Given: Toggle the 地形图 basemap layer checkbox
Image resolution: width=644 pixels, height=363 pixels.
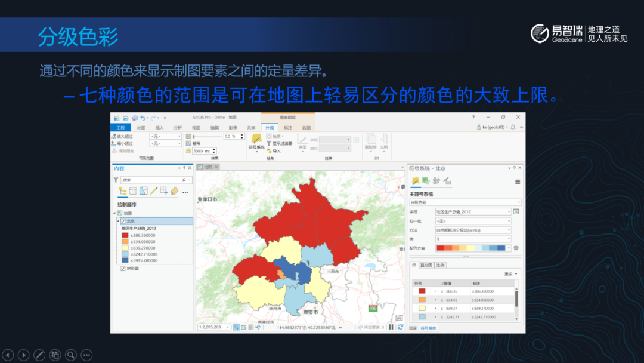Looking at the screenshot, I should (x=123, y=269).
